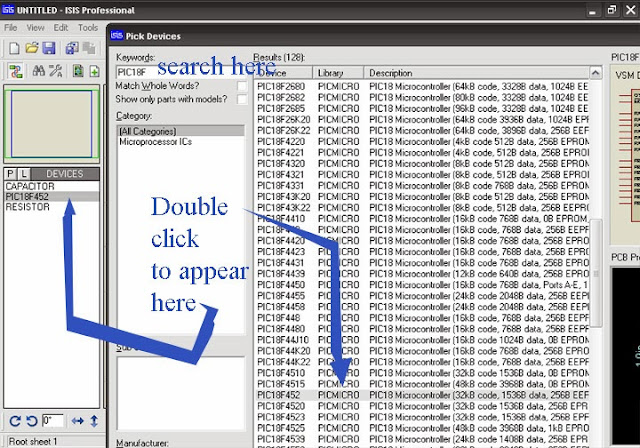This screenshot has width=640, height=448.
Task: Select PIC18F4221 in results
Action: point(422,153)
